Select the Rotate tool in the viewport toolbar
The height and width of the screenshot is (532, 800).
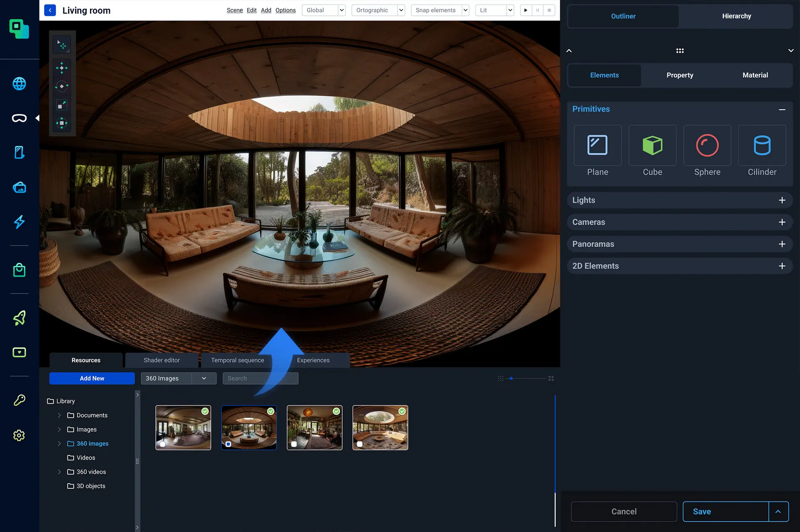point(62,86)
